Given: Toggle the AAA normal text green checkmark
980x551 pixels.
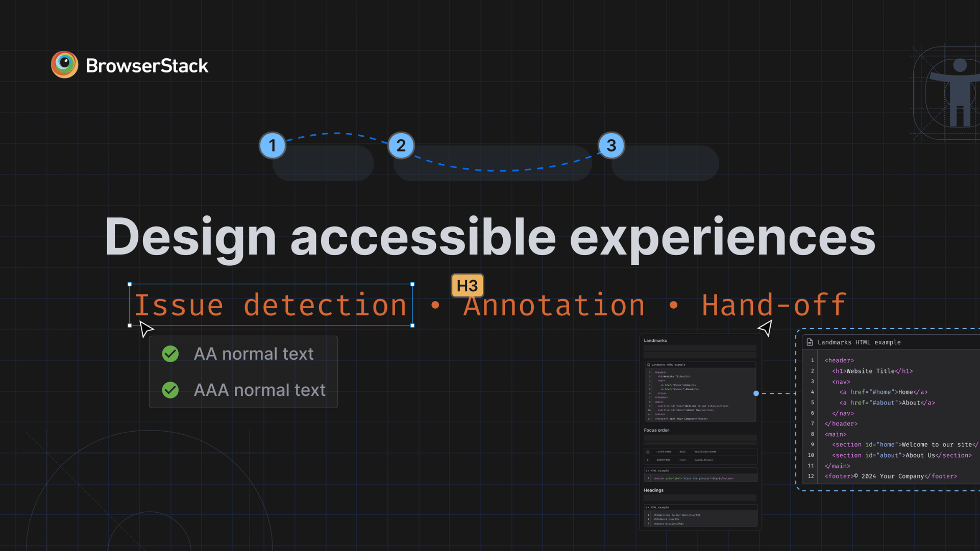Looking at the screenshot, I should (x=170, y=390).
